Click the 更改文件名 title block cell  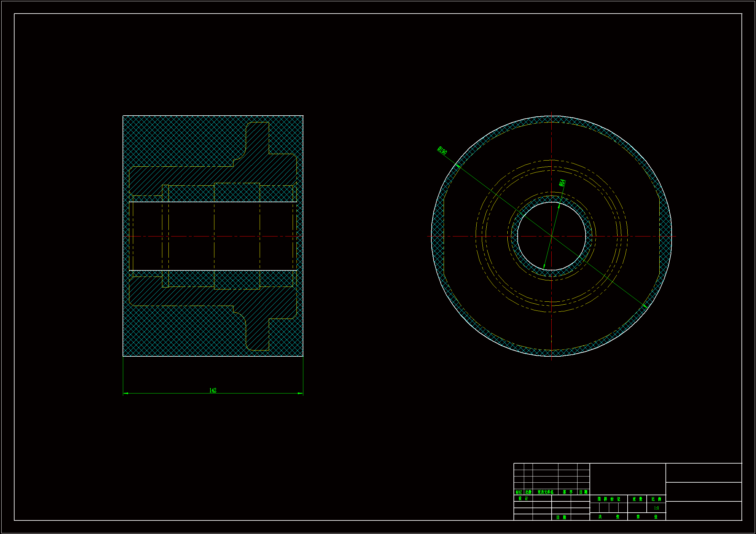coord(545,492)
